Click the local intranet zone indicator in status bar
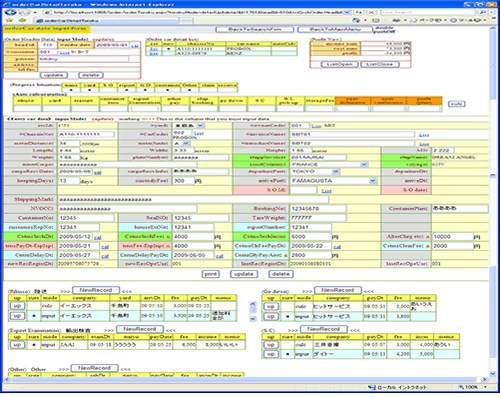The image size is (500, 397). tap(397, 387)
